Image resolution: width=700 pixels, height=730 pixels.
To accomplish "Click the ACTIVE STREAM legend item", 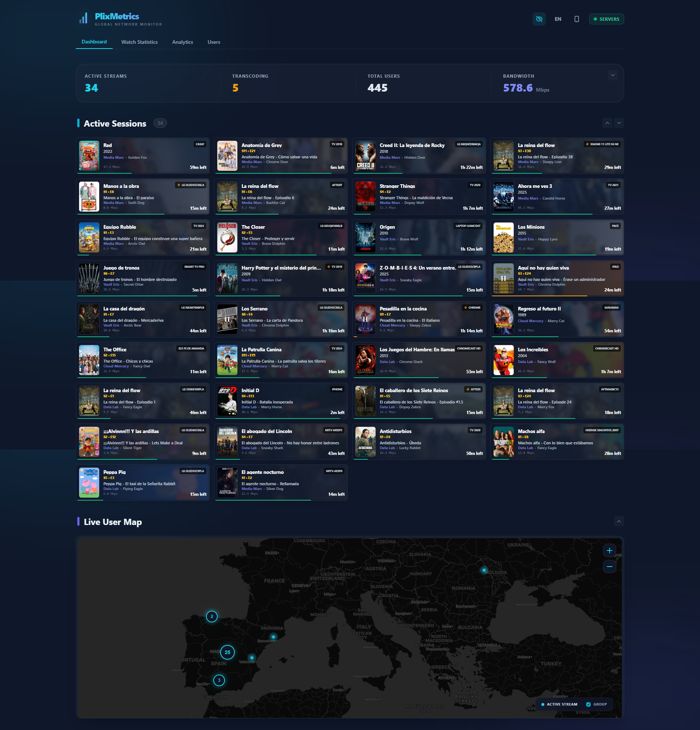I will [559, 704].
